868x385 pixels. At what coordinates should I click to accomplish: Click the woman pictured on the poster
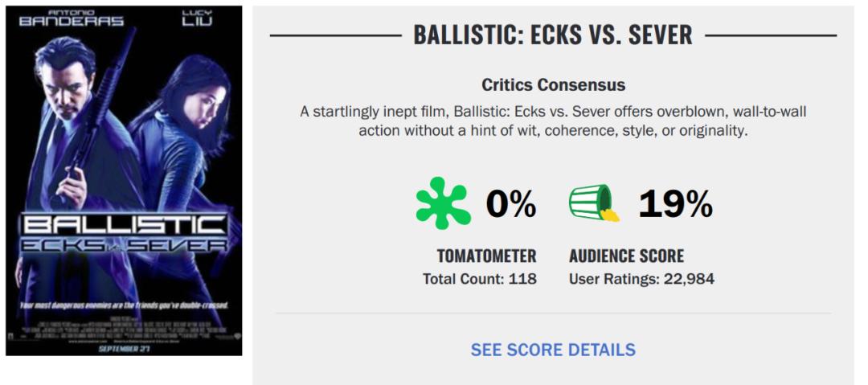point(181,137)
